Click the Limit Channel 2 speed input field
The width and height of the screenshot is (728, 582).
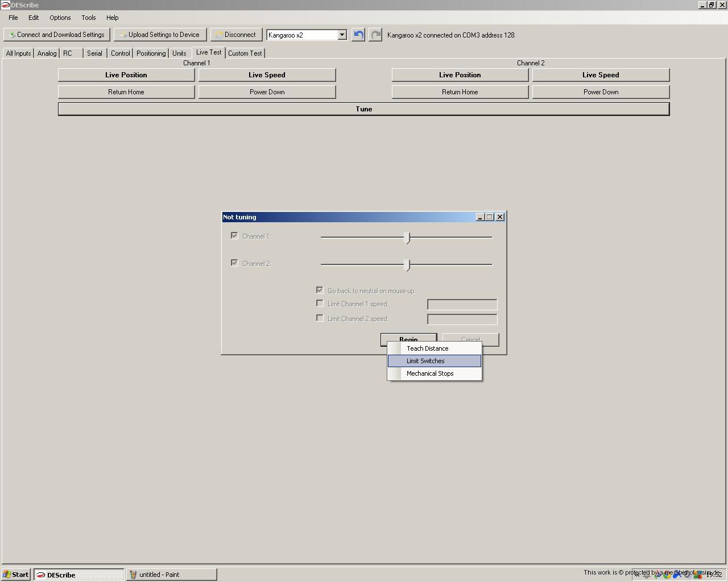pyautogui.click(x=462, y=319)
